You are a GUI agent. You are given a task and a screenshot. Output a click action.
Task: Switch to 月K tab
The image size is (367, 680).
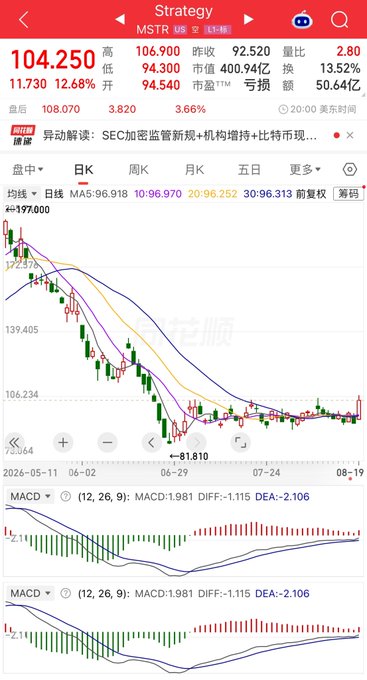click(x=194, y=170)
